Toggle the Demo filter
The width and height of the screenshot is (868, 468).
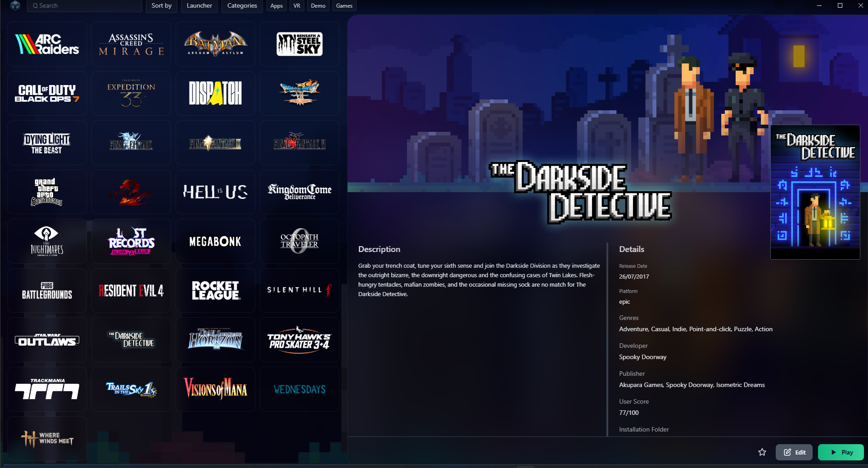tap(318, 6)
